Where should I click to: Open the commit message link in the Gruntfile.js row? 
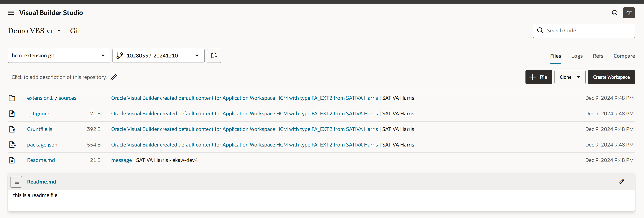[244, 129]
